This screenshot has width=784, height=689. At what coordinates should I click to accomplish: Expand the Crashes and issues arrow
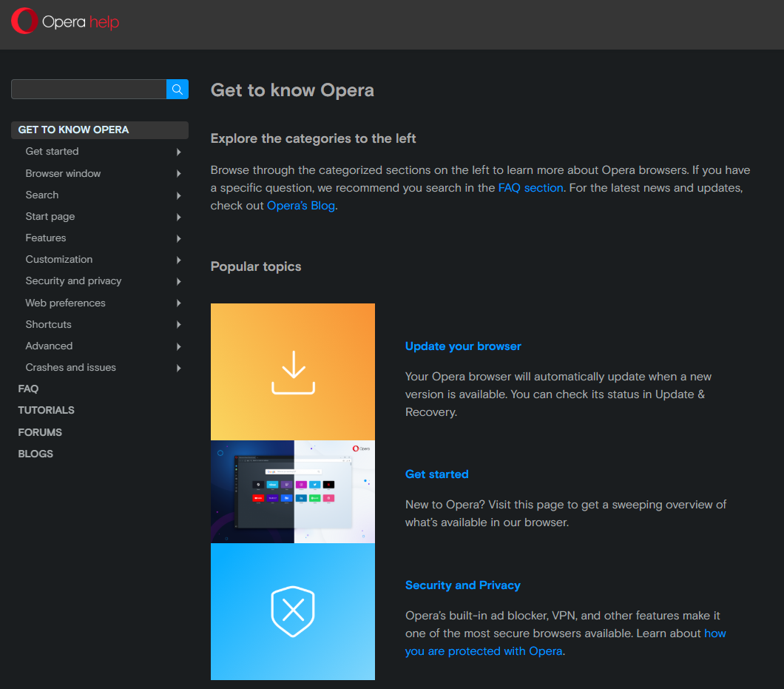coord(179,368)
